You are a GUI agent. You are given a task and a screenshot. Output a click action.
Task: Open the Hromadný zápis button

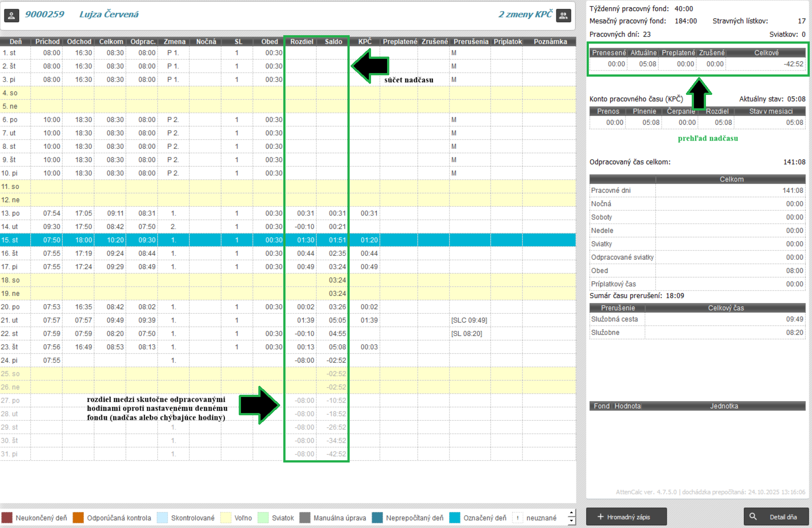[x=626, y=517]
